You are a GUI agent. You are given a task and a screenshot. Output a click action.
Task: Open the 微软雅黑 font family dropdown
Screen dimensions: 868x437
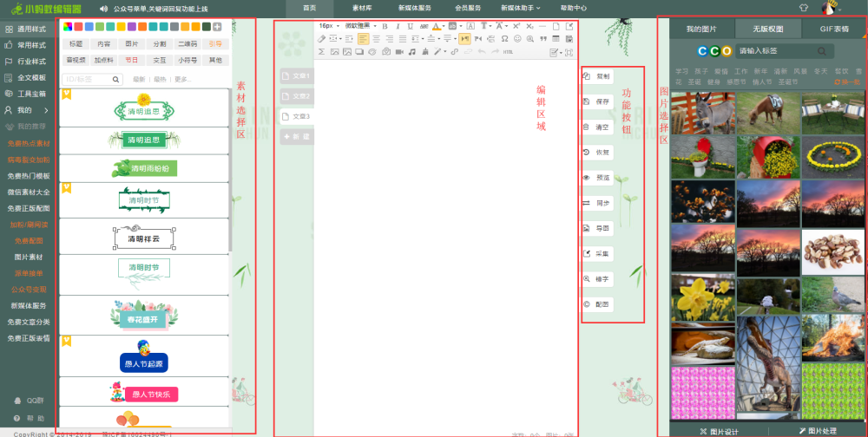click(x=360, y=26)
